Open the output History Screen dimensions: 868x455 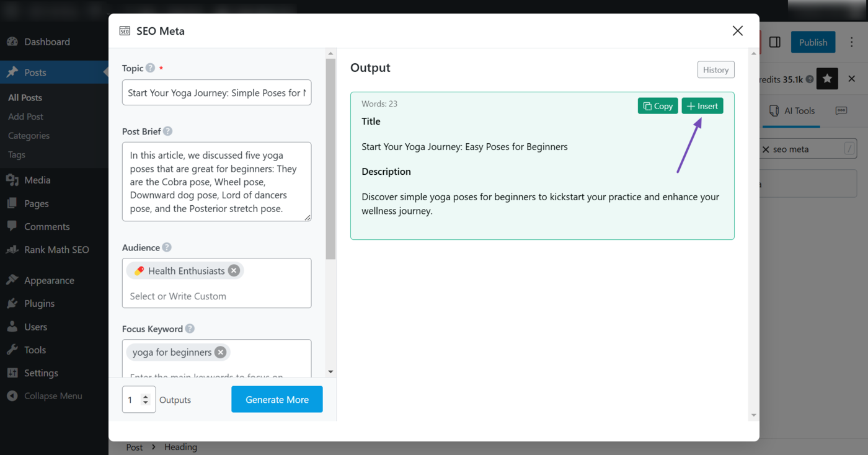point(715,69)
